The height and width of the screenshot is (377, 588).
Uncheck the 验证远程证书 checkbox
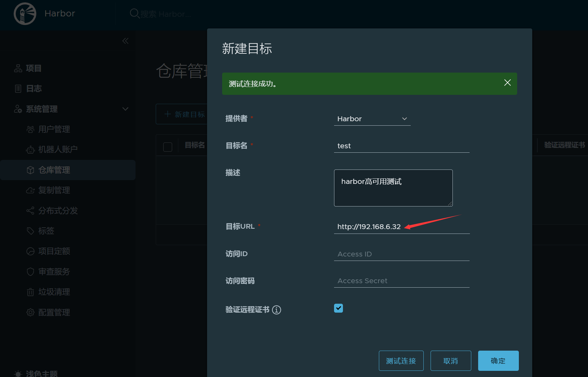[338, 308]
